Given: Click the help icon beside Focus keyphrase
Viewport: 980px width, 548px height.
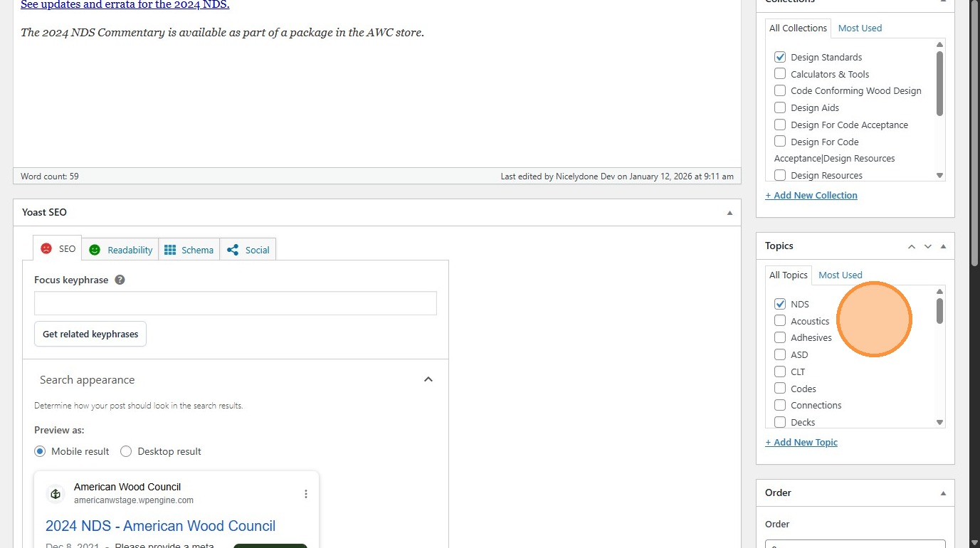Looking at the screenshot, I should 120,280.
